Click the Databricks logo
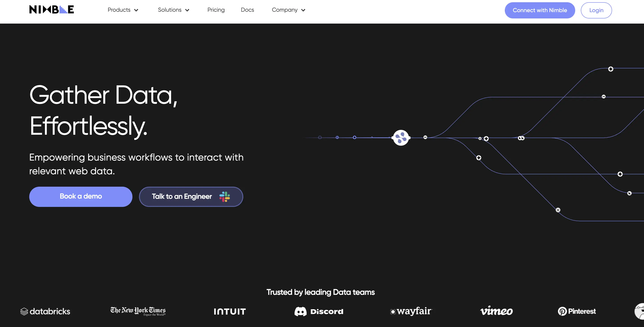This screenshot has height=327, width=644. pyautogui.click(x=45, y=311)
